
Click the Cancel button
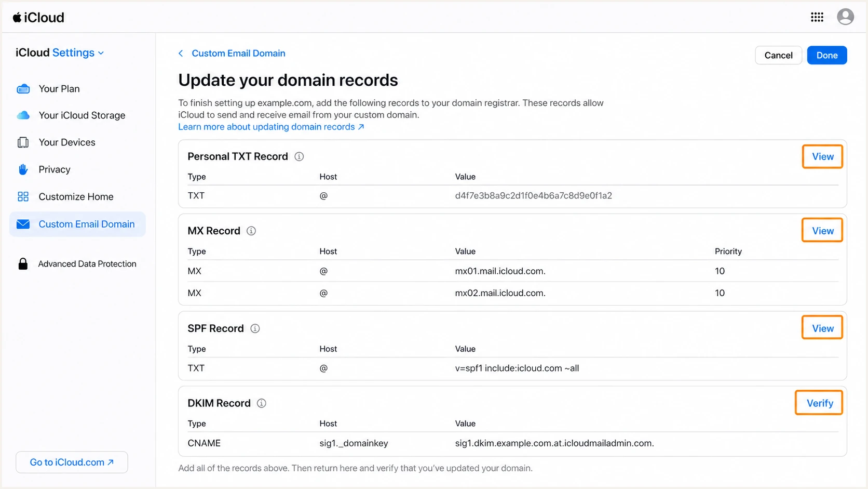(x=778, y=55)
